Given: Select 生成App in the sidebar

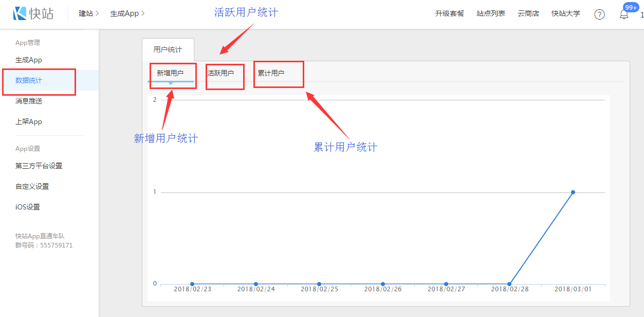Looking at the screenshot, I should tap(29, 60).
